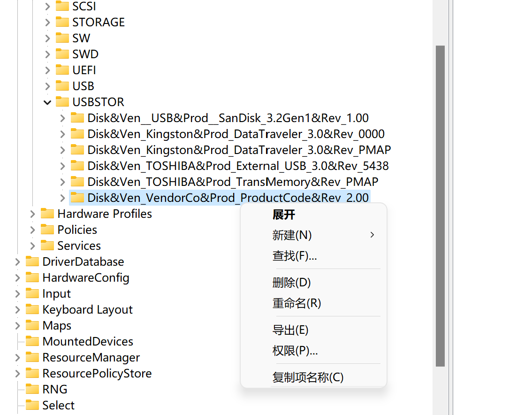Click the SCSI folder icon
This screenshot has height=415, width=532.
(62, 6)
